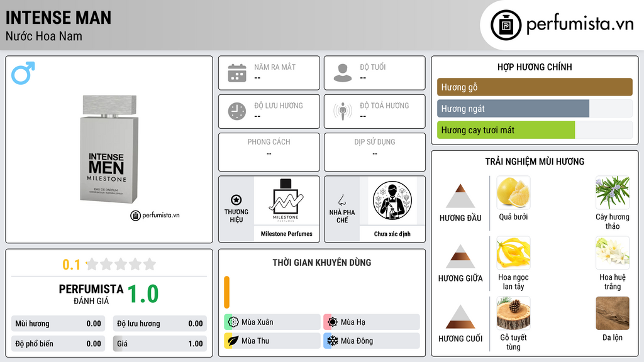Click the clock icon beside Độ lưu hương
Viewport: 644px width, 362px height.
coord(237,111)
